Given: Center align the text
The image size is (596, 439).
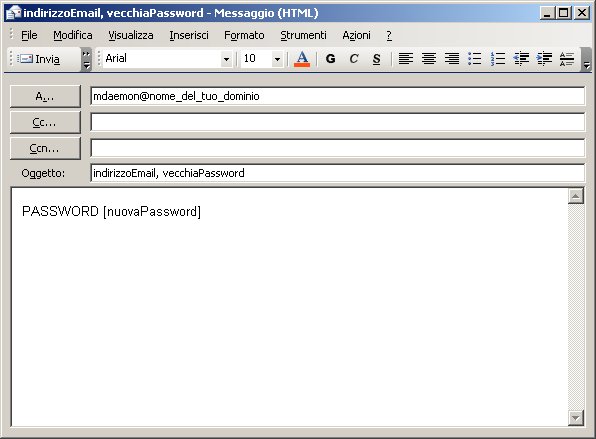Looking at the screenshot, I should (x=429, y=59).
